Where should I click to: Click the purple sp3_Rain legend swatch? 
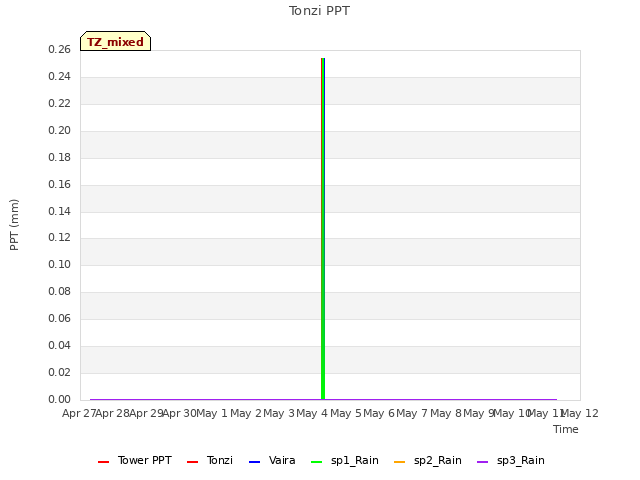[482, 462]
